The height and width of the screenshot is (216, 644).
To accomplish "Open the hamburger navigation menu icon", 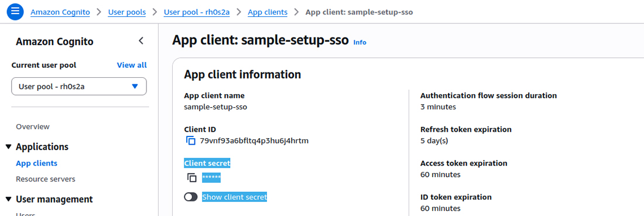I will click(x=15, y=11).
